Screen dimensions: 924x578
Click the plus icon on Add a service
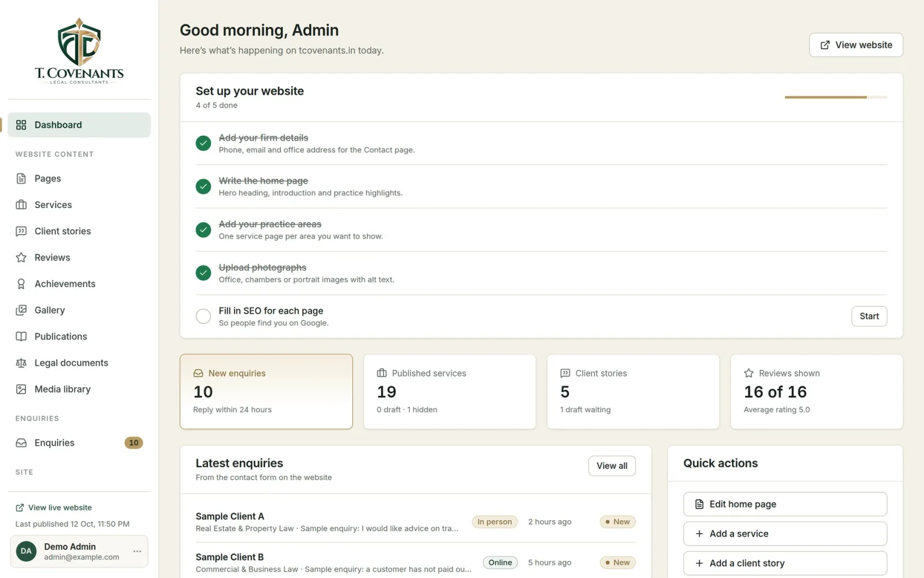tap(699, 533)
